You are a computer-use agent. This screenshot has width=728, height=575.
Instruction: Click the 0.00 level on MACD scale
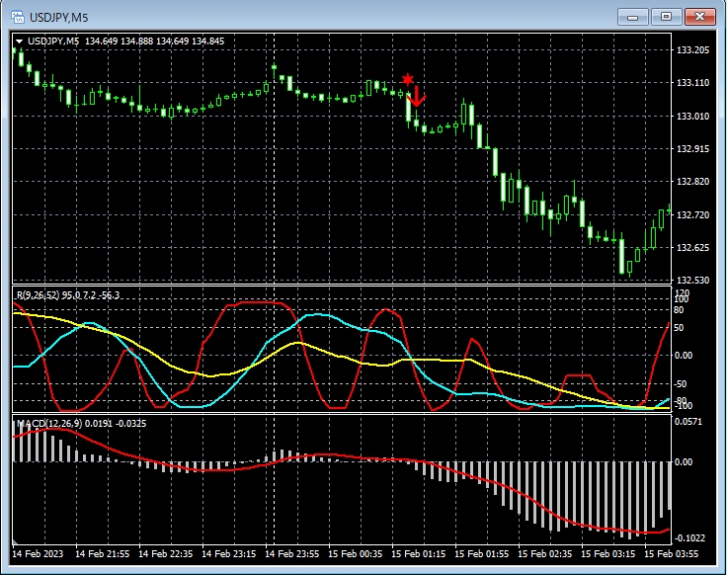tap(683, 461)
